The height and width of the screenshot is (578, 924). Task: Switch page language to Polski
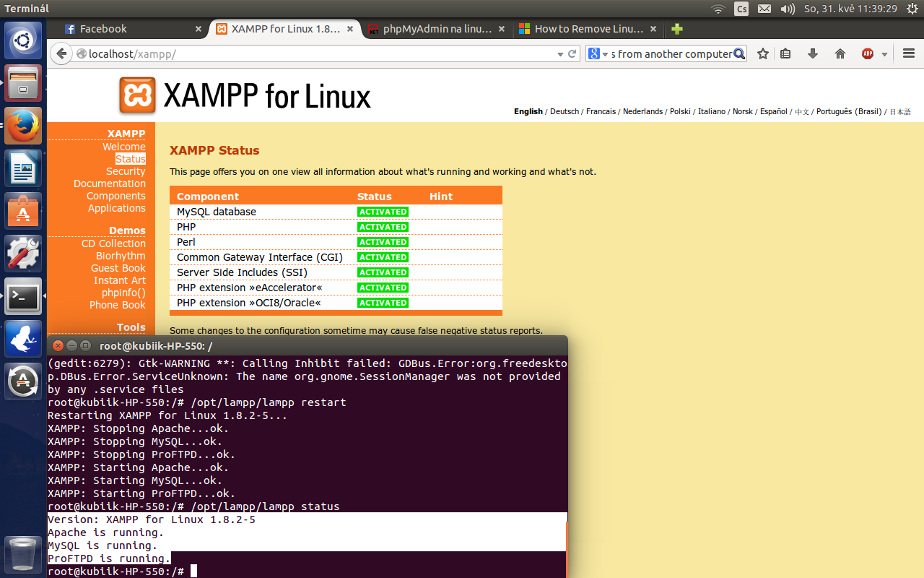[680, 112]
